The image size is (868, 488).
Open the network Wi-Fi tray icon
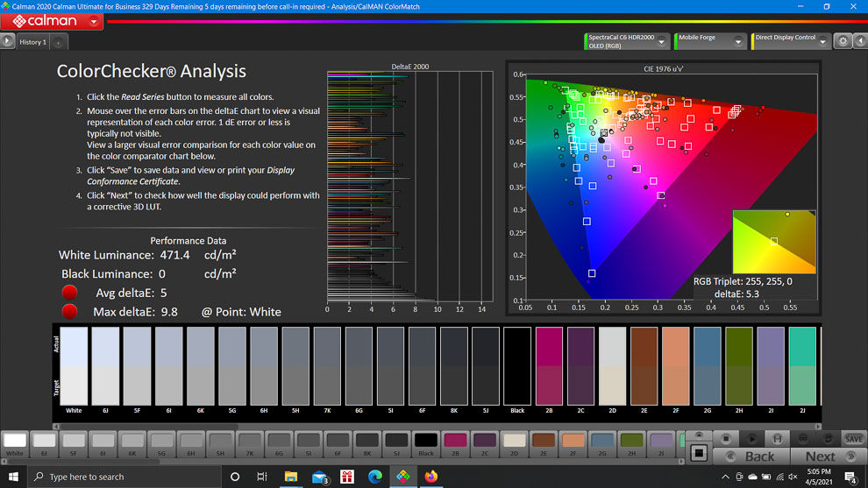coord(779,477)
